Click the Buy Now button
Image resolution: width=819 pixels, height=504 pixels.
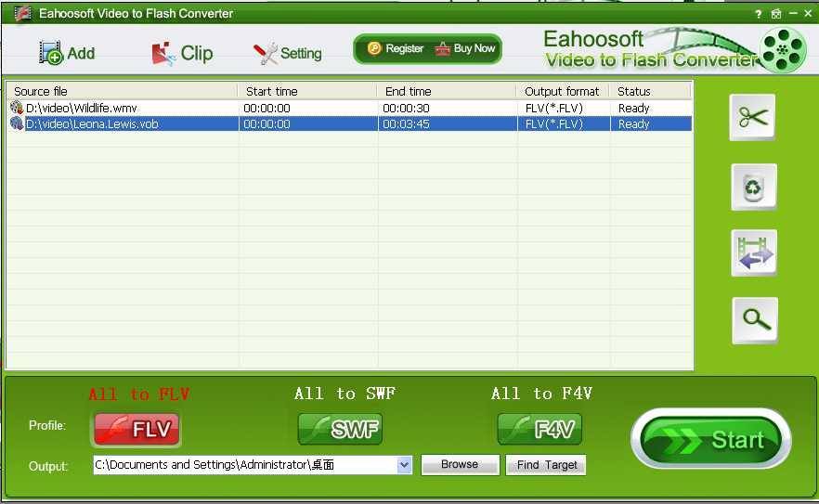pyautogui.click(x=465, y=49)
